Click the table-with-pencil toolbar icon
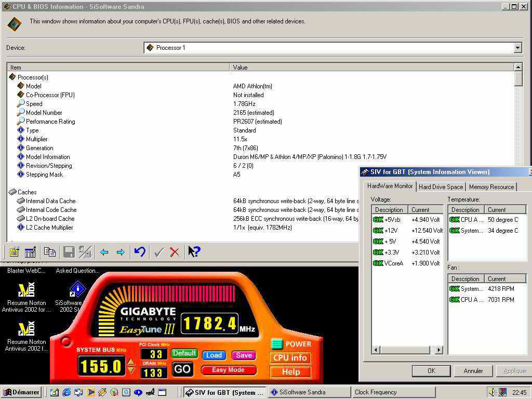The height and width of the screenshot is (399, 532). pos(30,252)
